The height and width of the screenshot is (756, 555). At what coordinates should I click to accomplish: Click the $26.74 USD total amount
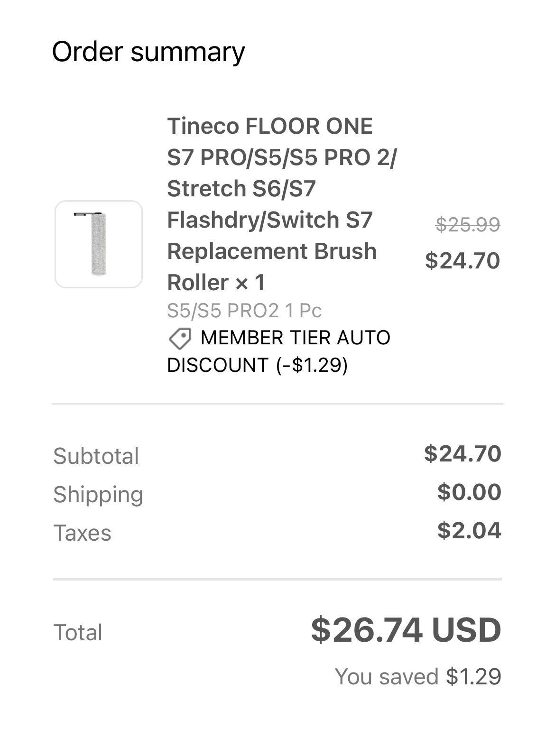tap(406, 630)
